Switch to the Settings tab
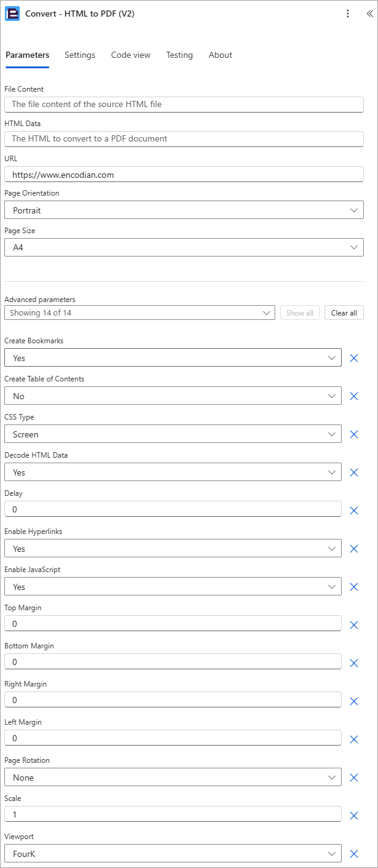 tap(80, 55)
